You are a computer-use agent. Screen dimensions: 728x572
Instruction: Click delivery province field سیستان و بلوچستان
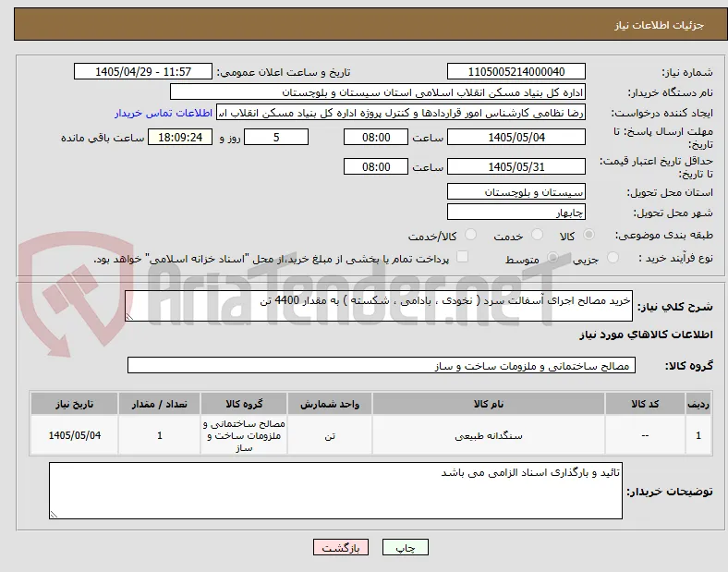click(516, 192)
